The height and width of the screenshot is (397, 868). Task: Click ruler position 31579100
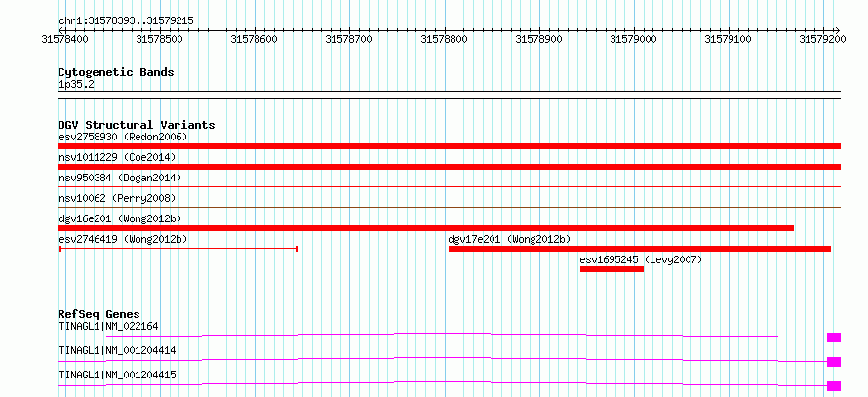[x=728, y=39]
